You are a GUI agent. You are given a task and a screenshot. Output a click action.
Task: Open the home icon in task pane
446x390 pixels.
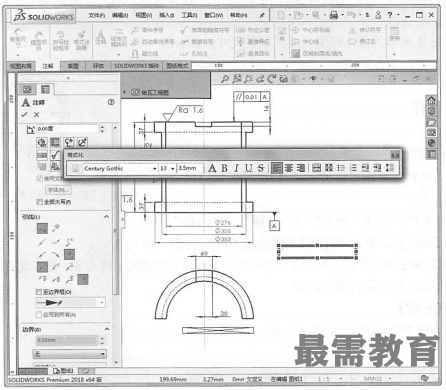click(431, 100)
